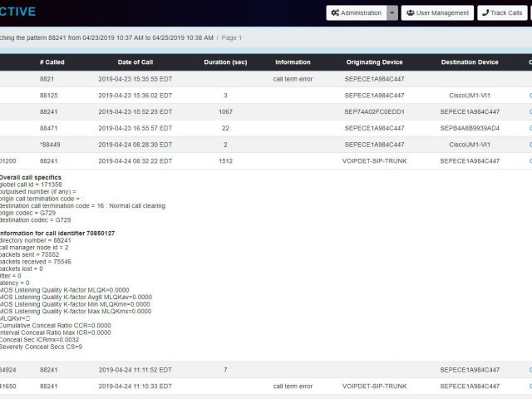Click originating device SEP74A02FC0EDD1
This screenshot has height=399, width=532.
click(x=374, y=111)
